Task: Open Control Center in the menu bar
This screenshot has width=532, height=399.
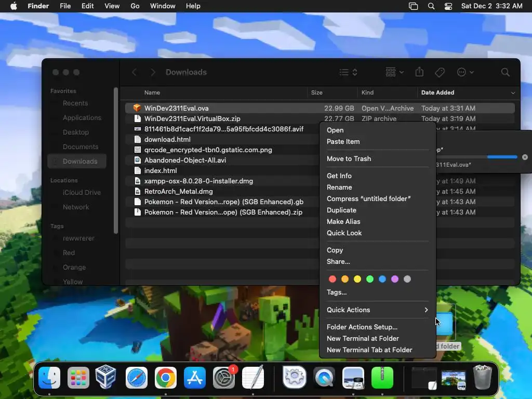Action: tap(448, 6)
